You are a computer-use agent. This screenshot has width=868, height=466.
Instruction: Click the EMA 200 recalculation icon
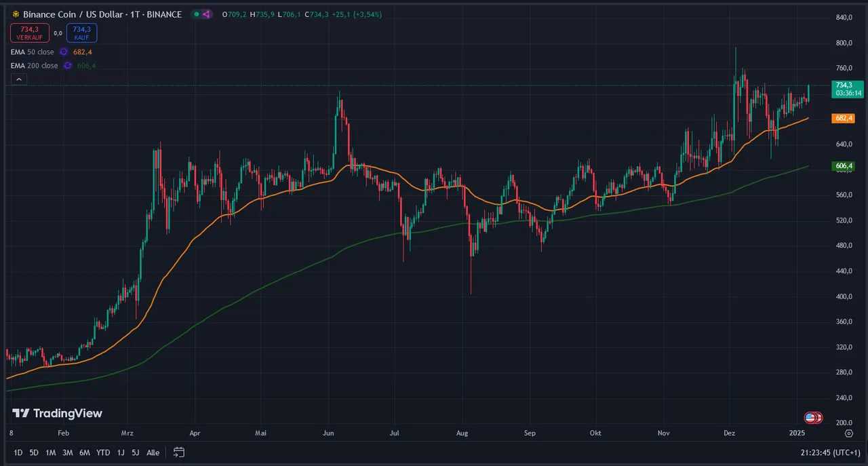(x=68, y=65)
